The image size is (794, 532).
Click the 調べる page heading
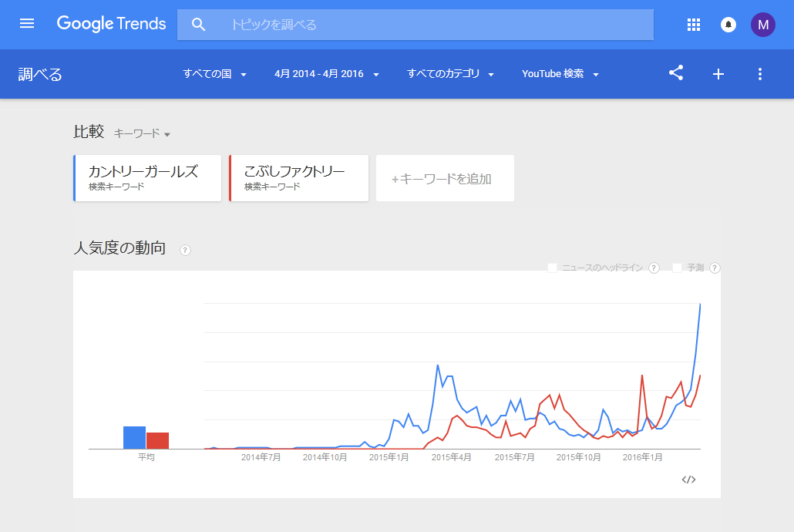40,75
